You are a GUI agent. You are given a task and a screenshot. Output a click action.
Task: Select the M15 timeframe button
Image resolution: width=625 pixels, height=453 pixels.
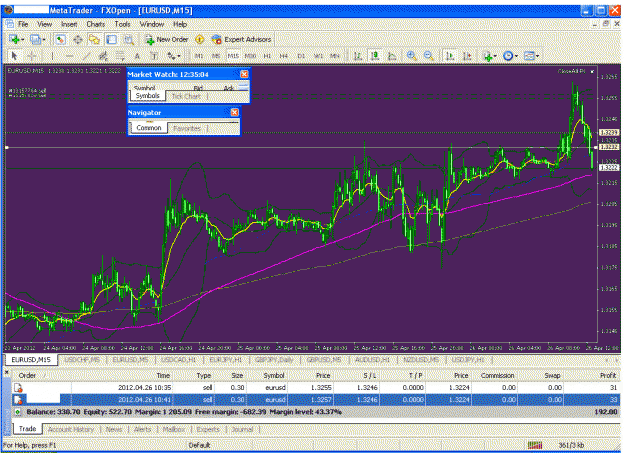click(233, 56)
